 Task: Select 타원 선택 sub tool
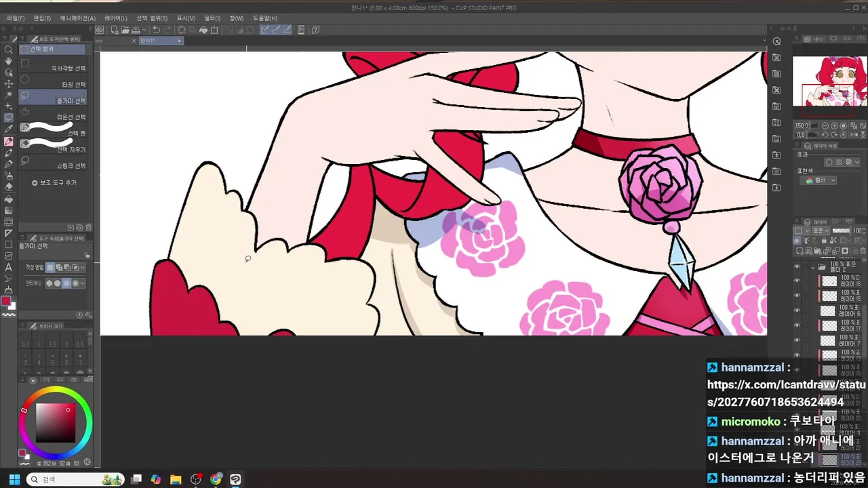[53, 83]
